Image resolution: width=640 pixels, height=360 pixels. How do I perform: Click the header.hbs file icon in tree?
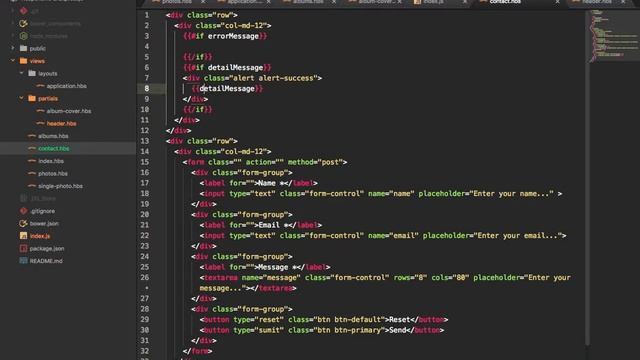(x=40, y=123)
